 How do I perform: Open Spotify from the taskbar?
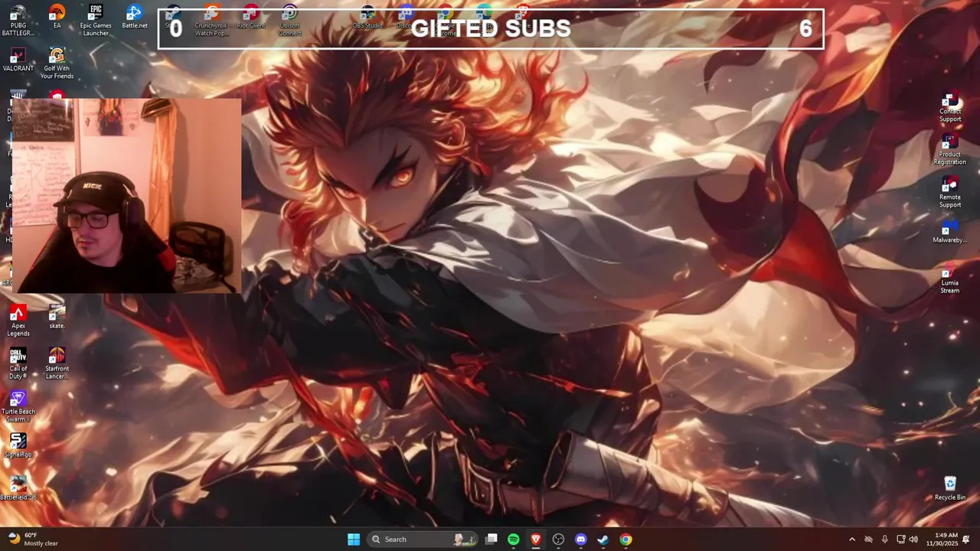(x=514, y=540)
